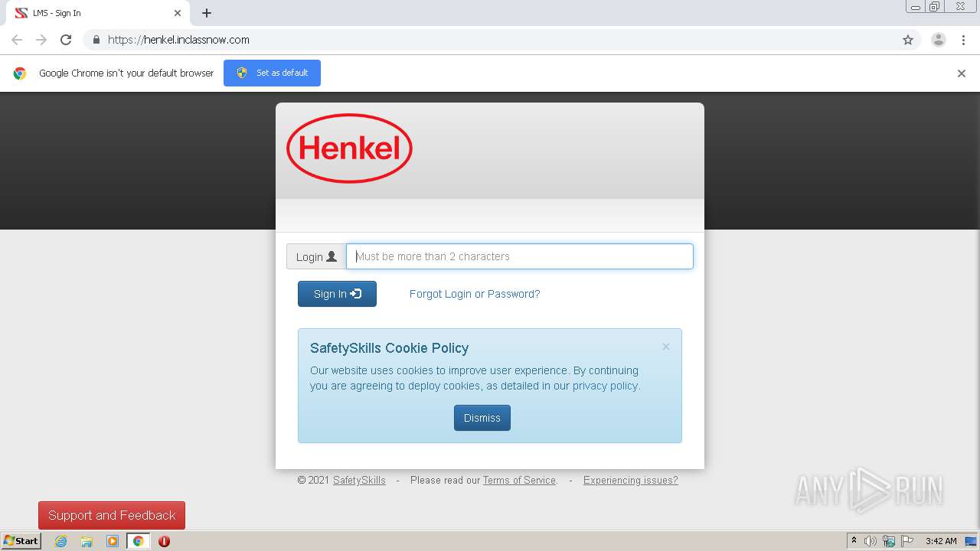Open a new tab with the plus icon
The image size is (980, 551).
(207, 13)
